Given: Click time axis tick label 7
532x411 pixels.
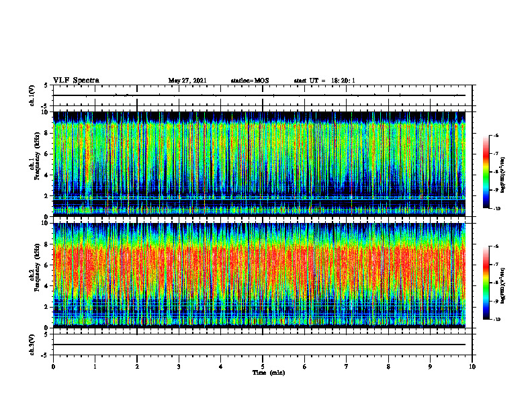Looking at the screenshot, I should [347, 367].
